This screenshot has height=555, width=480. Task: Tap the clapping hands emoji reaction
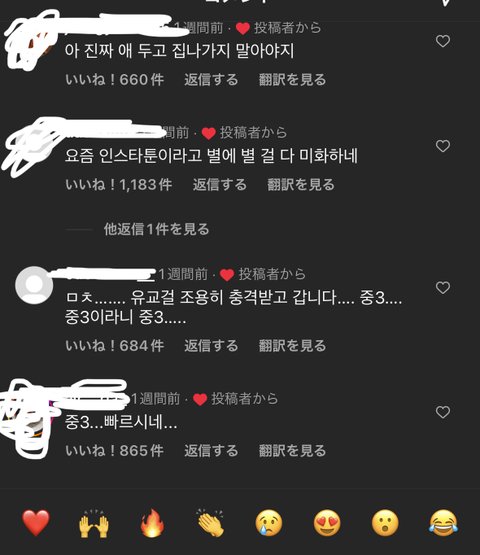tap(210, 523)
